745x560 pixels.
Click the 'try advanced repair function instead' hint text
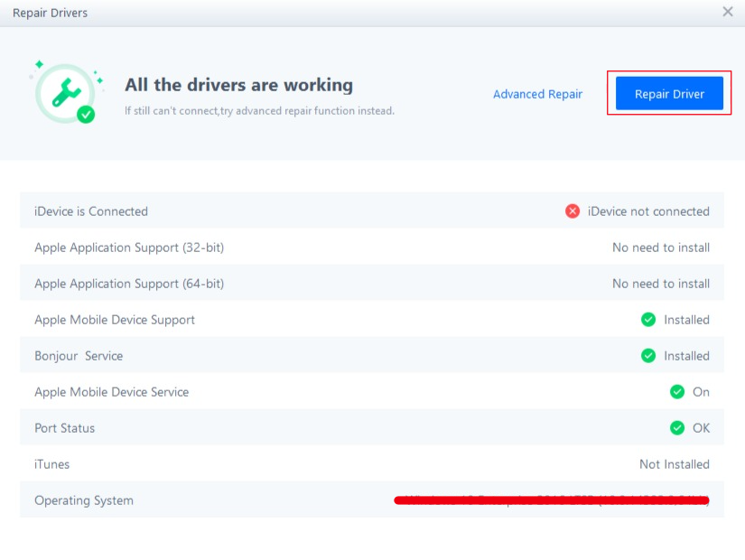click(307, 111)
